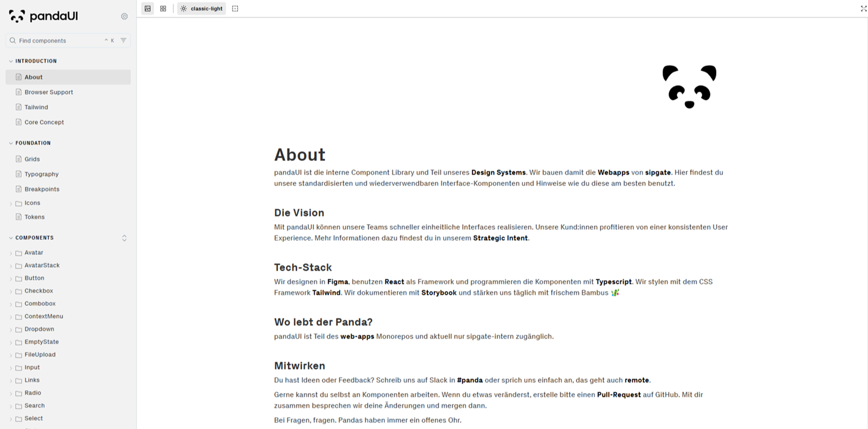Toggle the grid overlay toolbar icon
This screenshot has width=868, height=429.
(x=163, y=9)
